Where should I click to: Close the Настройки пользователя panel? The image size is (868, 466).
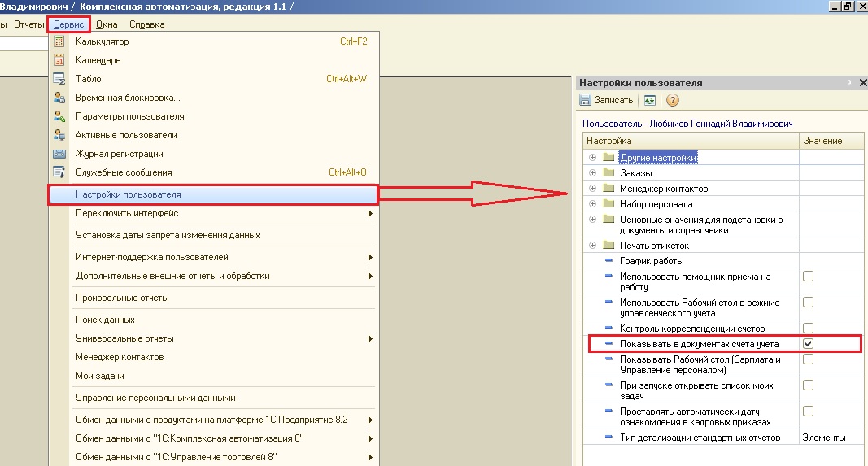pos(862,82)
